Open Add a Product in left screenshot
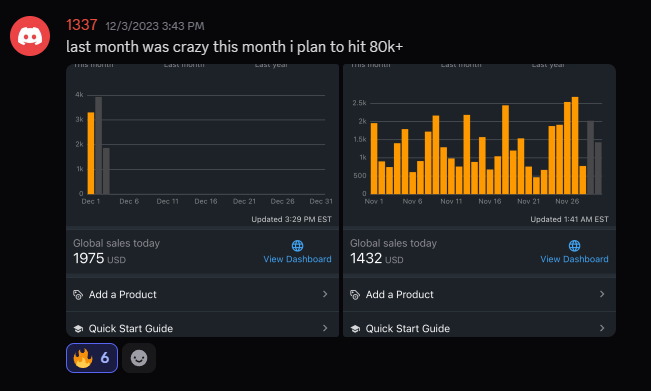Viewport: 651px width, 391px height. pyautogui.click(x=203, y=294)
